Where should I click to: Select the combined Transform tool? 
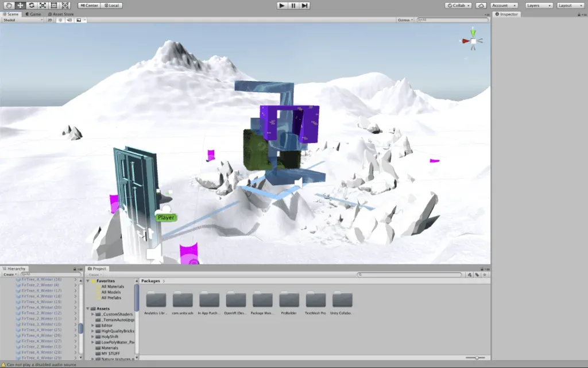[x=65, y=5]
